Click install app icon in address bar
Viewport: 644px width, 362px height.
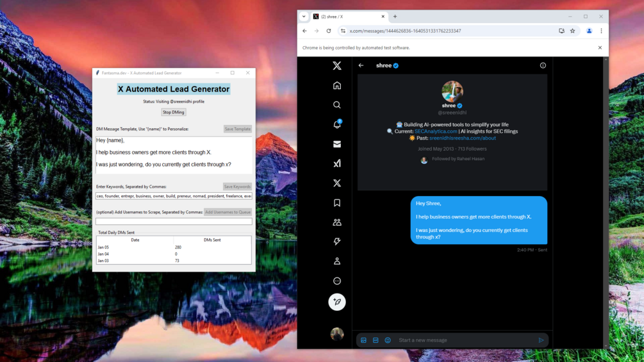561,31
